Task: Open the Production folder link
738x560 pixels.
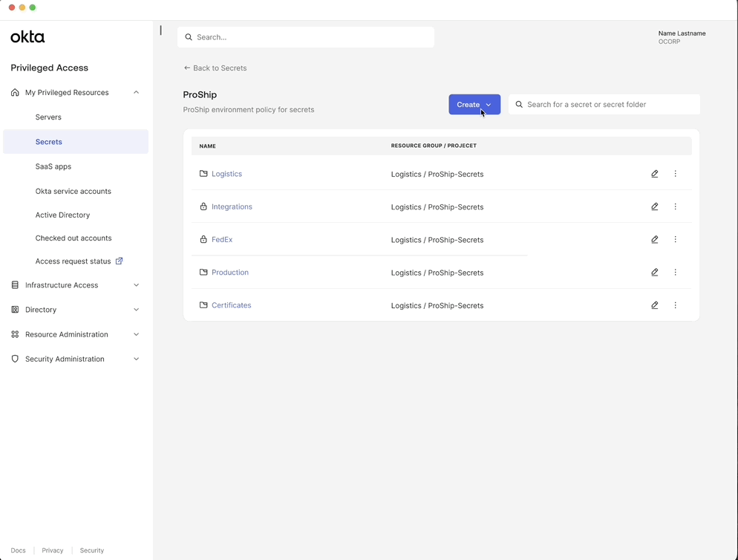Action: [229, 273]
